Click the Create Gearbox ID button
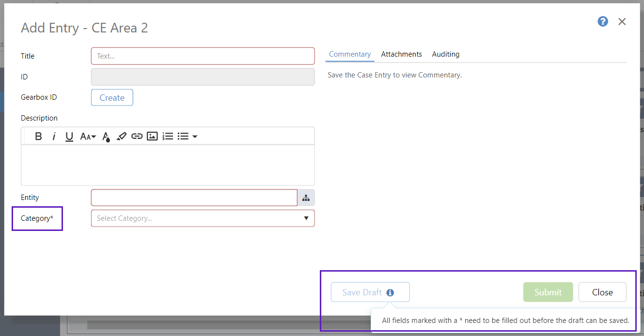The height and width of the screenshot is (336, 644). click(x=112, y=97)
